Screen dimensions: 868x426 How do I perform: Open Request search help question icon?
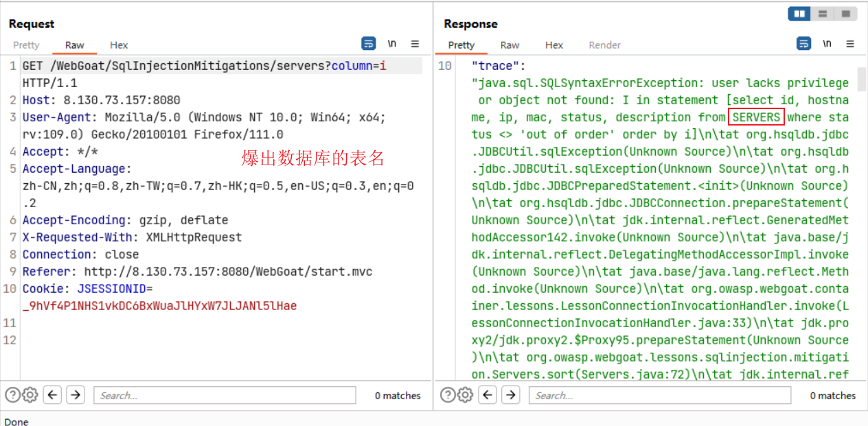pyautogui.click(x=12, y=395)
